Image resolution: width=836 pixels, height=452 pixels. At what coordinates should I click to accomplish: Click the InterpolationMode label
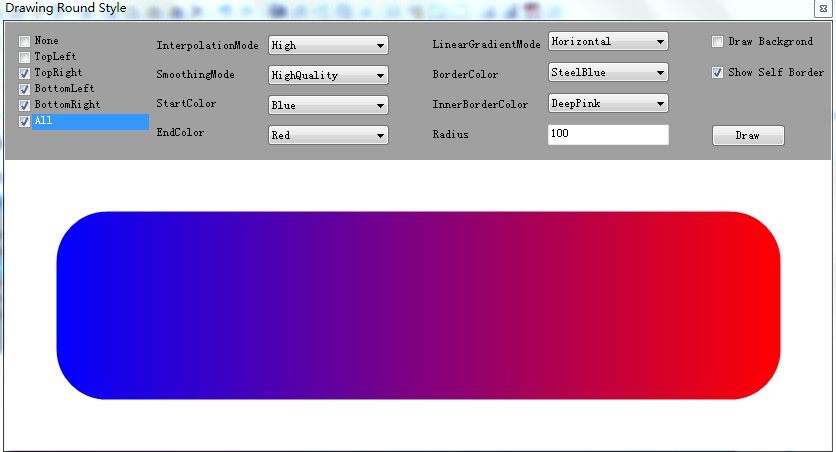click(x=207, y=45)
